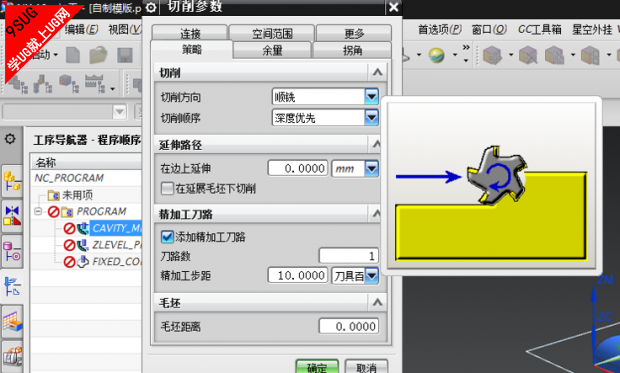620x373 pixels.
Task: Collapse the 切削 section
Action: click(x=377, y=72)
